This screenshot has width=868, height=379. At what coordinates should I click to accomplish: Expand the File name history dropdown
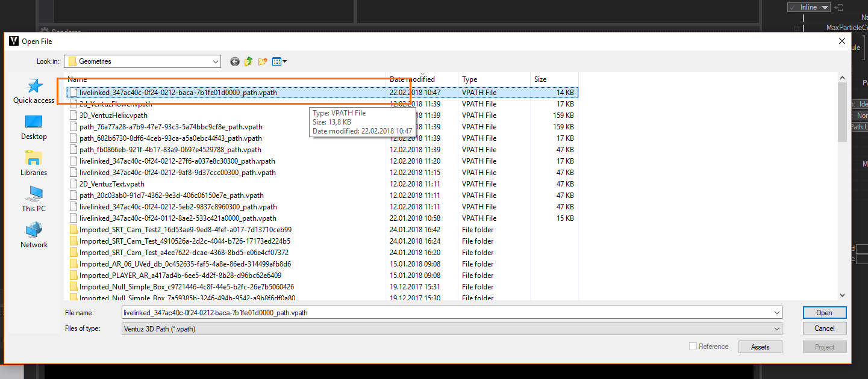pyautogui.click(x=777, y=313)
